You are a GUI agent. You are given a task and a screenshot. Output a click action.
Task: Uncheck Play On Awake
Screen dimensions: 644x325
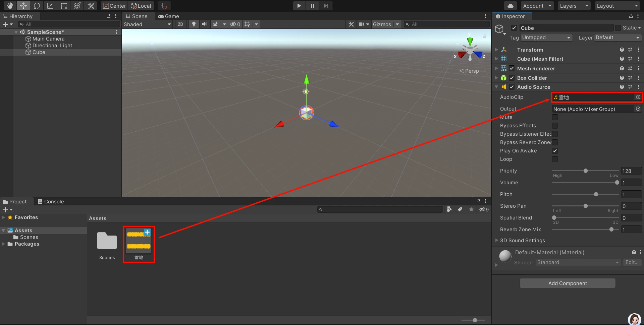[555, 151]
